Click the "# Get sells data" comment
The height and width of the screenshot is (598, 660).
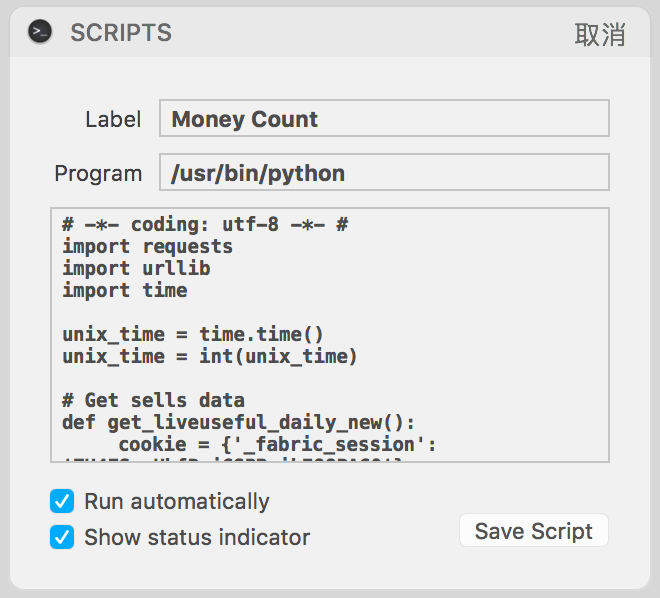pyautogui.click(x=153, y=401)
